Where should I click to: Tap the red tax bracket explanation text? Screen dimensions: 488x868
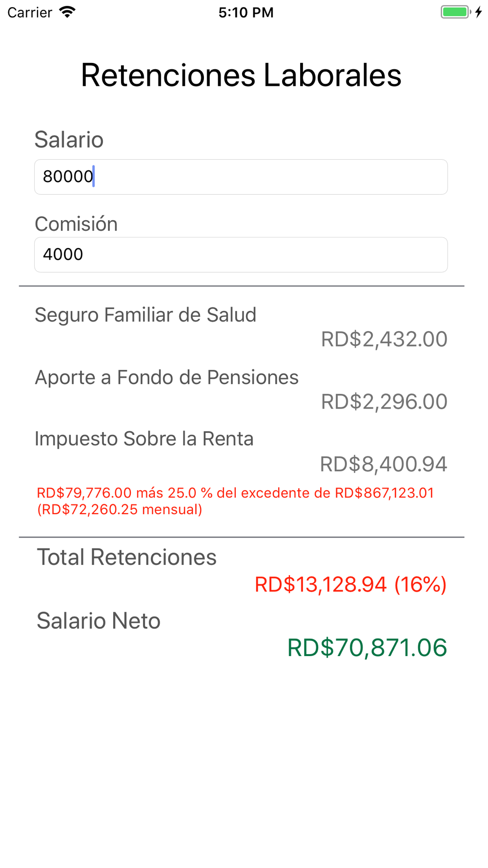(235, 501)
